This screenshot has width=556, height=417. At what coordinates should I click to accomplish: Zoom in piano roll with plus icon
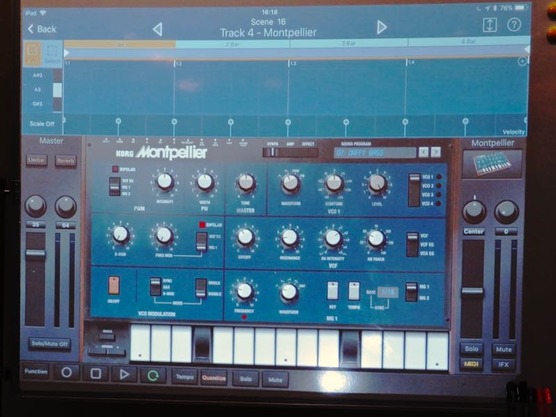[x=522, y=61]
